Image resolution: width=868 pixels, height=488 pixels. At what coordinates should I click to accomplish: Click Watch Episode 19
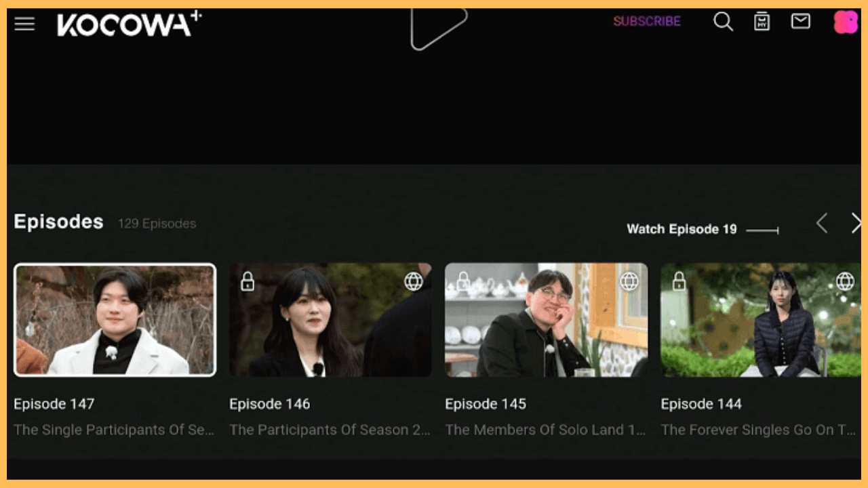point(682,229)
